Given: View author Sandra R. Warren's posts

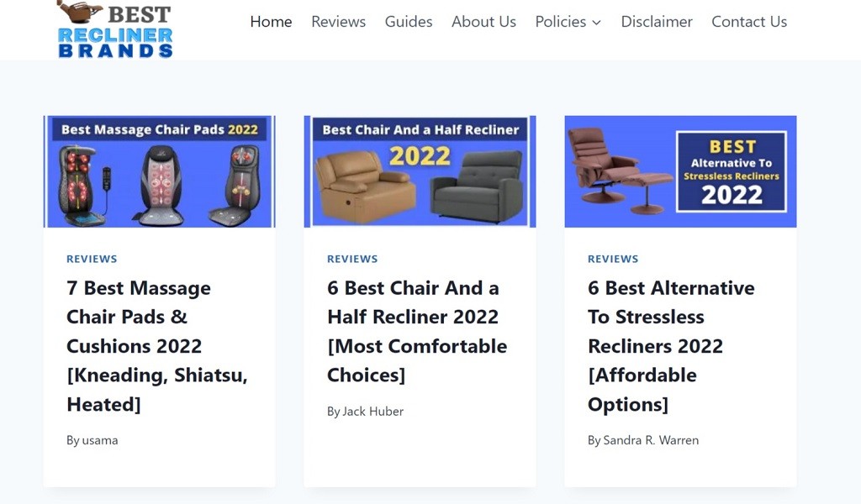Looking at the screenshot, I should (651, 440).
